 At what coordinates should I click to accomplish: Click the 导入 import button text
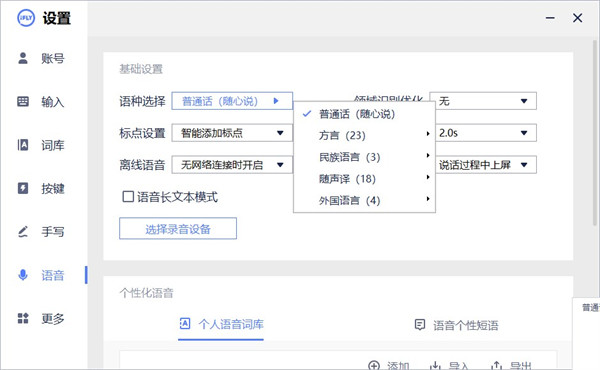[x=459, y=366]
